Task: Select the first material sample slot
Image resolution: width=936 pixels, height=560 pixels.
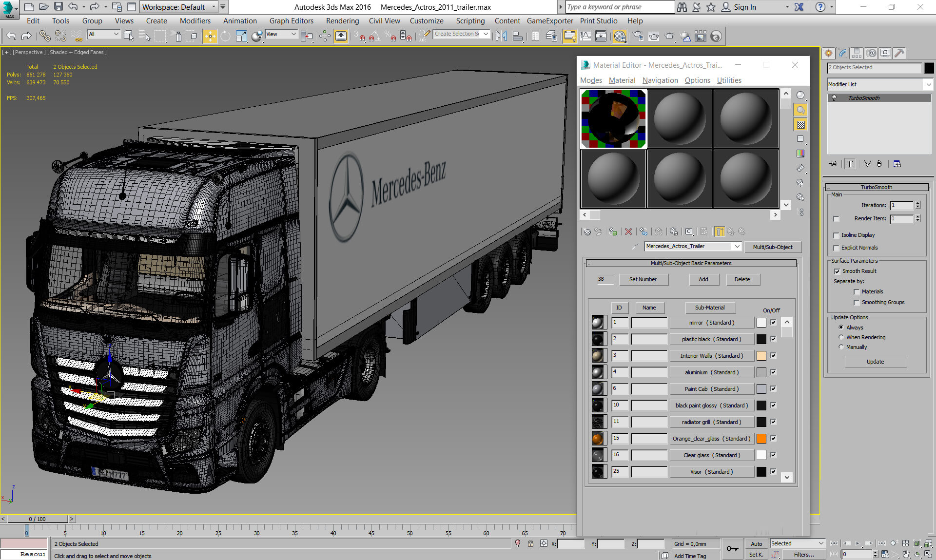Action: pyautogui.click(x=613, y=118)
